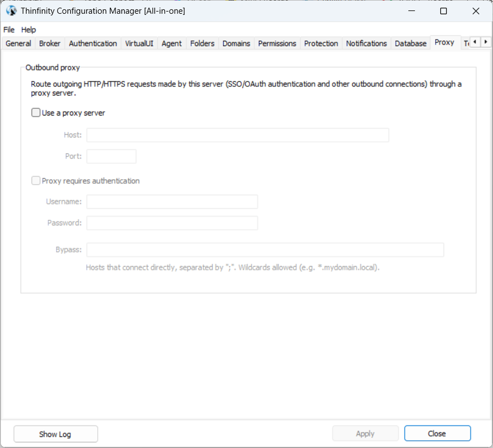Viewport: 493px width, 448px height.
Task: Click the Close button at bottom
Action: click(437, 434)
